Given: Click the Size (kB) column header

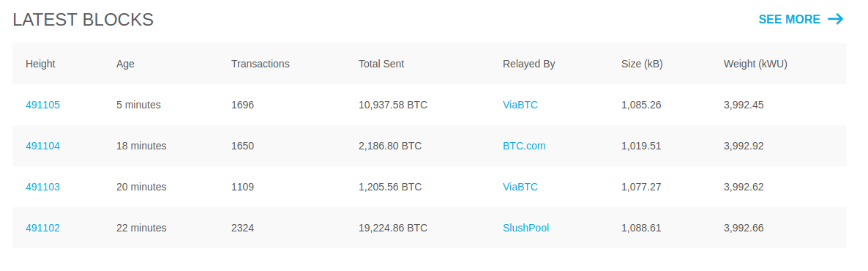Looking at the screenshot, I should 642,64.
